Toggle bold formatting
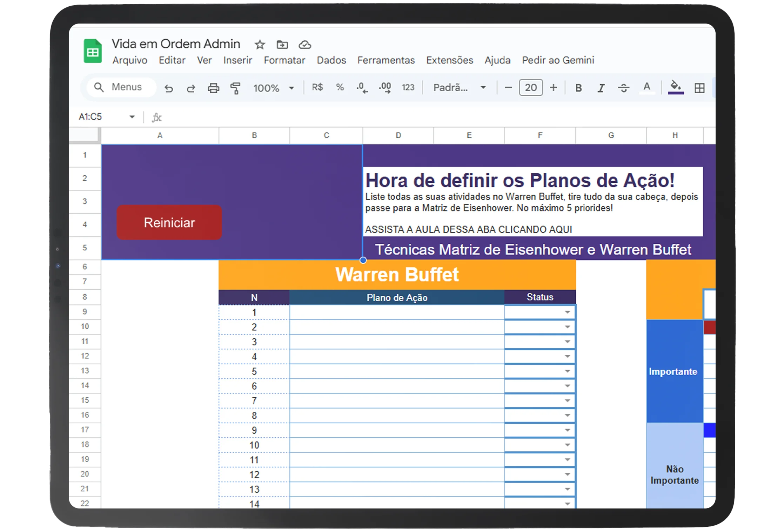Screen dimensions: 784x532 578,88
